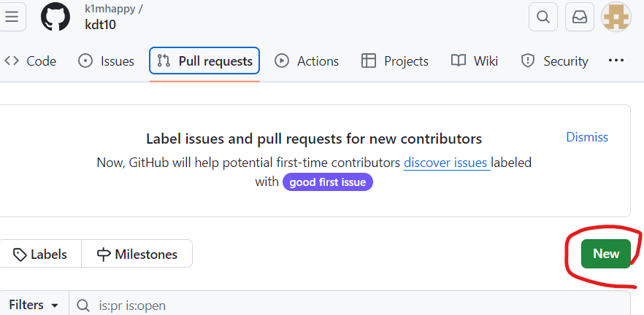Click the good first issue label

(x=327, y=182)
